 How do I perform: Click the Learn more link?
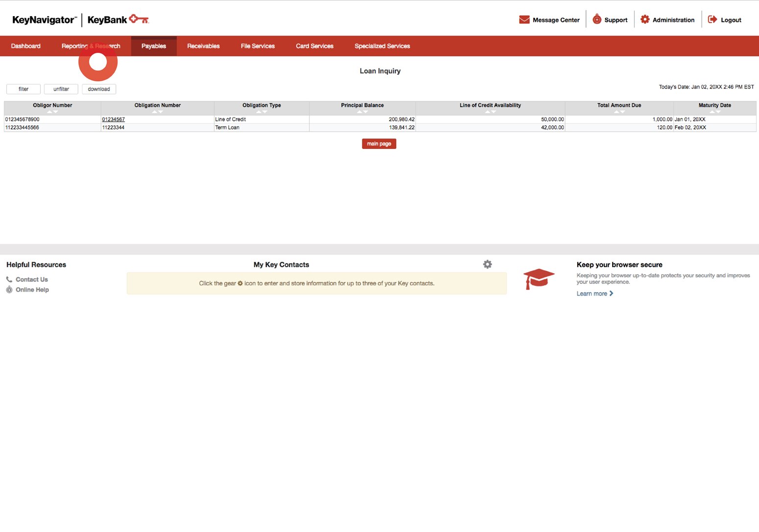click(592, 293)
